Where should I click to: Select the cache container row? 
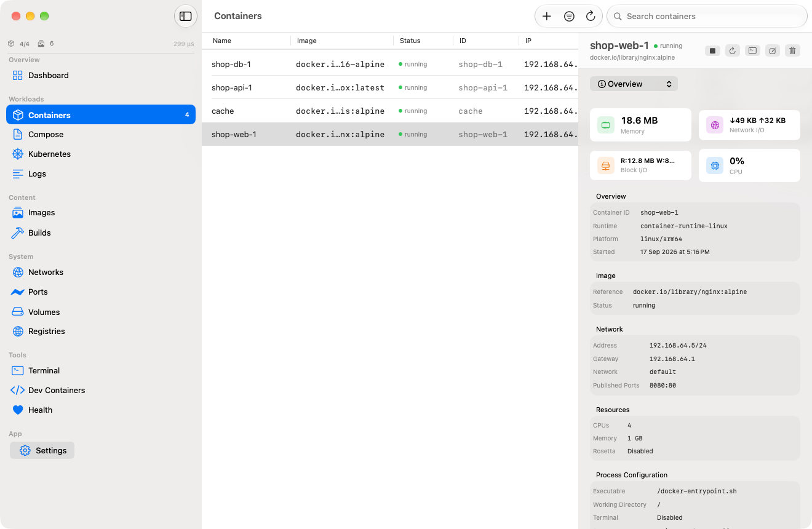tap(390, 111)
